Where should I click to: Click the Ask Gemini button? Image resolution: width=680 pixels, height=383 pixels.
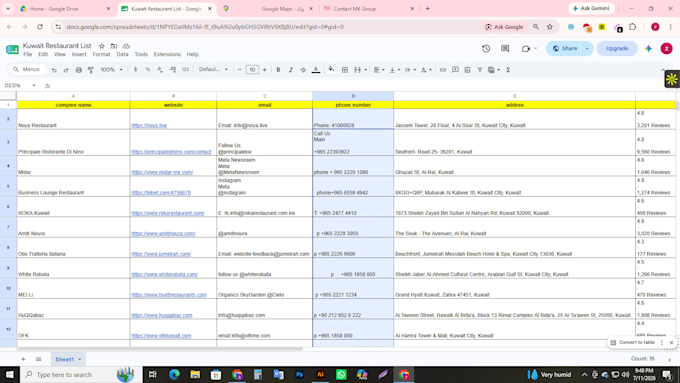[592, 8]
